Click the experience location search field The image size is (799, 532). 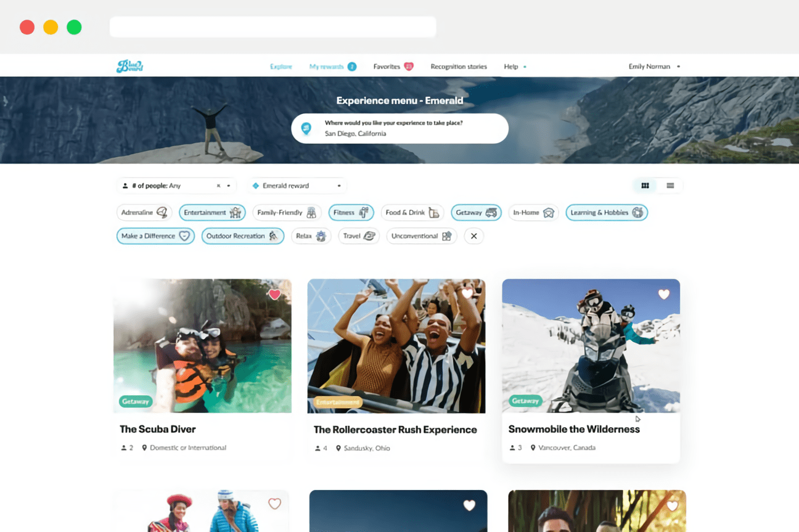tap(399, 128)
